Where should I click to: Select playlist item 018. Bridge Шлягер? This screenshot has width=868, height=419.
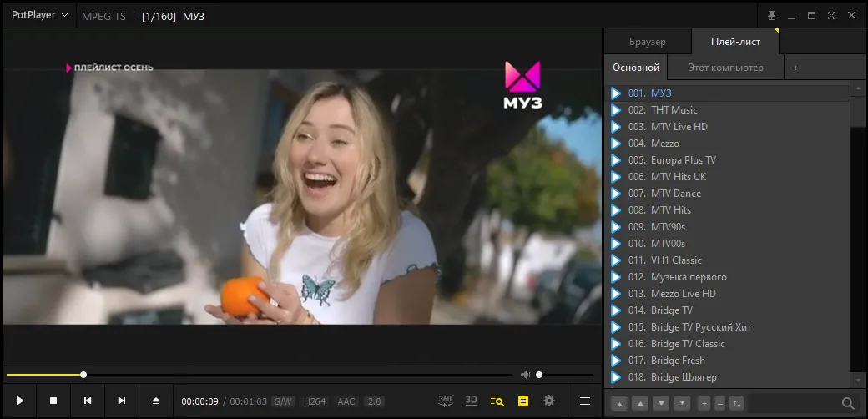pyautogui.click(x=727, y=377)
